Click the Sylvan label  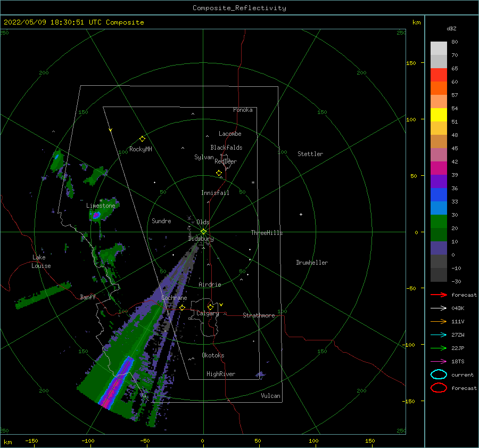(x=204, y=157)
